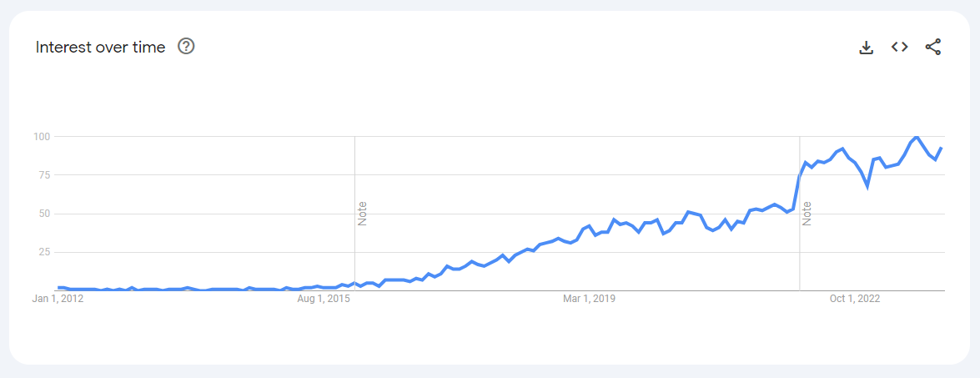
Task: Click the Oct 1, 2022 axis label
Action: click(854, 298)
